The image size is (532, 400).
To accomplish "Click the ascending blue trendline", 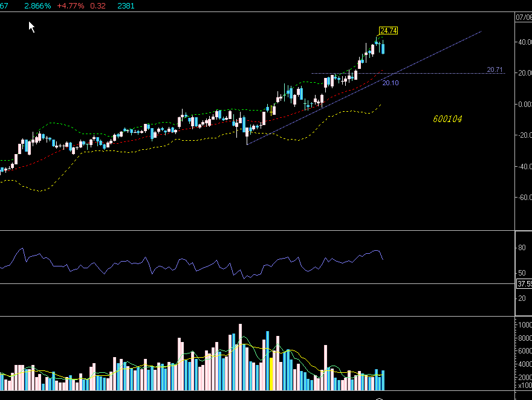I will 365,88.
